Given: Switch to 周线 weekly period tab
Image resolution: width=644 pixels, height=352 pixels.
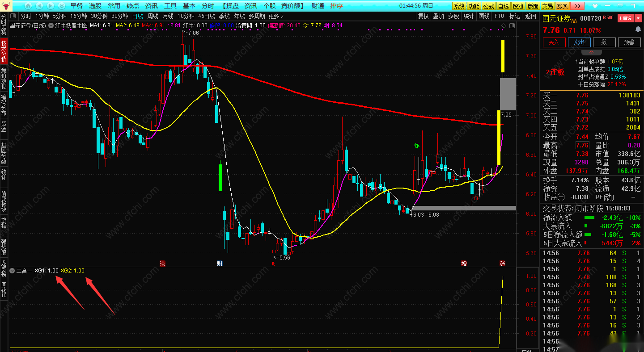Looking at the screenshot, I should click(153, 16).
